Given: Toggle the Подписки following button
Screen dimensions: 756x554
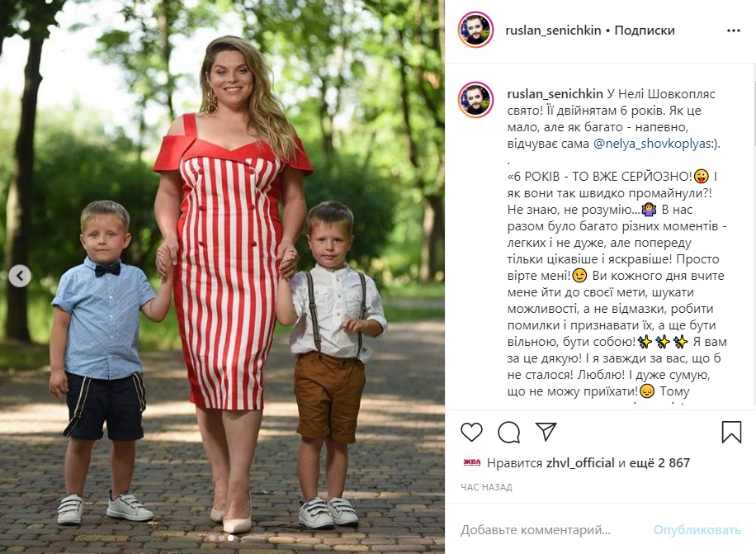Looking at the screenshot, I should pos(645,31).
